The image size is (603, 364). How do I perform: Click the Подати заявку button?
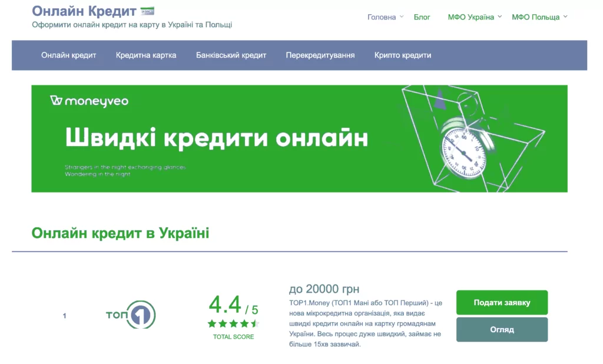[x=502, y=302]
